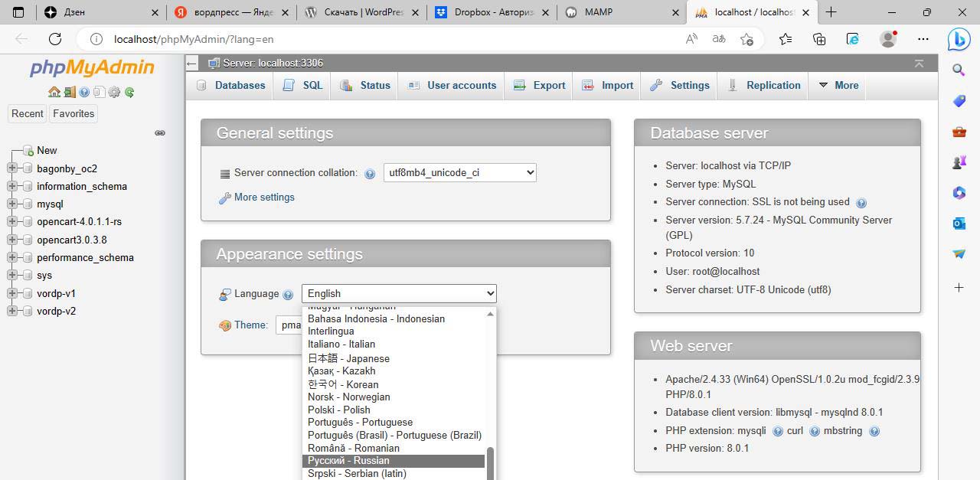Click the phpMyAdmin Home icon
This screenshot has width=980, height=480.
(x=54, y=92)
